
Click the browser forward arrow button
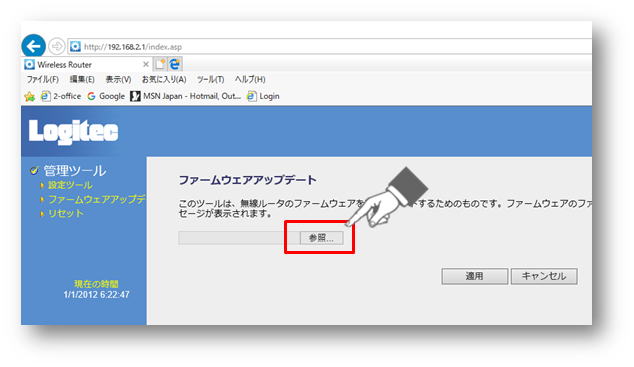57,46
